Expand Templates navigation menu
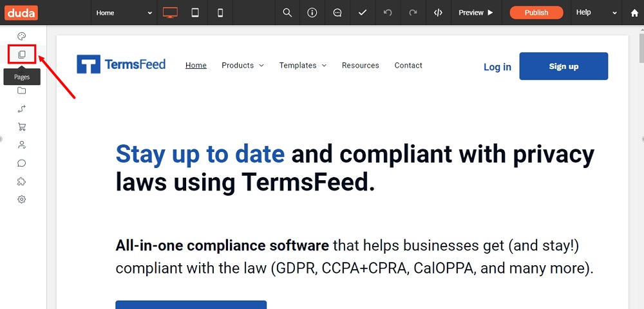 (x=303, y=65)
